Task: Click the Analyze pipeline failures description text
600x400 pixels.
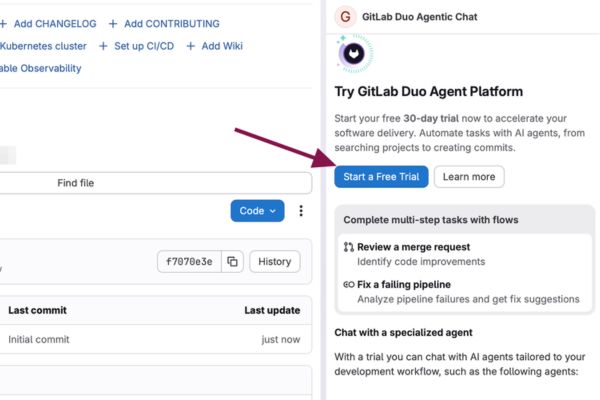Action: [468, 299]
